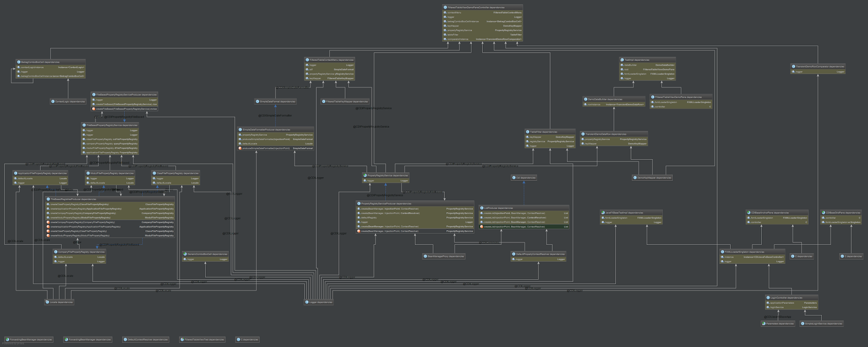
Task: Click the class icon of SimpleDateFormatterProducer node
Action: pyautogui.click(x=240, y=130)
